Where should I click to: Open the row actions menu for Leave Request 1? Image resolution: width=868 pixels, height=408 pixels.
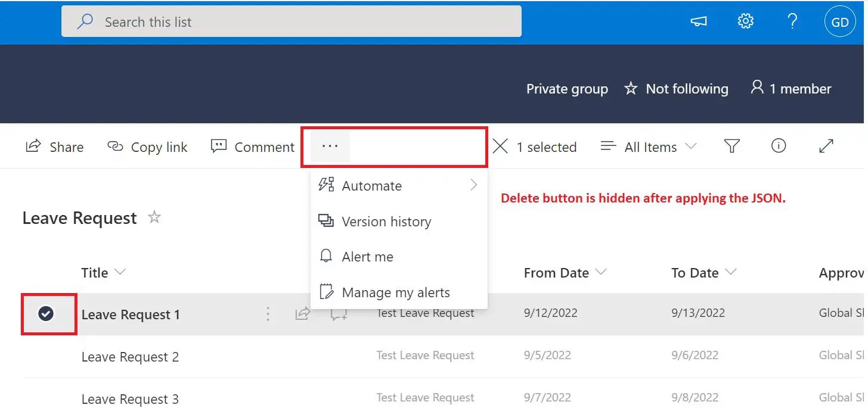pyautogui.click(x=268, y=313)
